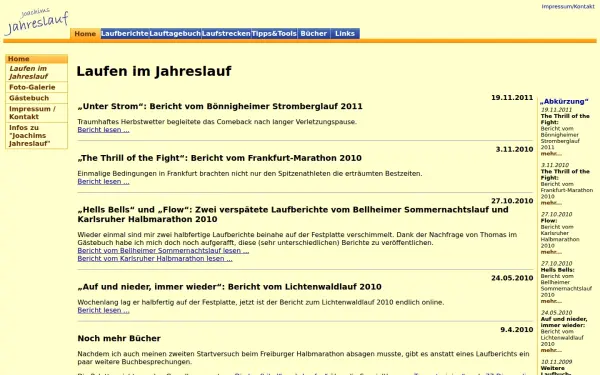Viewport: 600px width, 375px height.
Task: Click the 3.11.2010 date in main column
Action: click(x=514, y=149)
